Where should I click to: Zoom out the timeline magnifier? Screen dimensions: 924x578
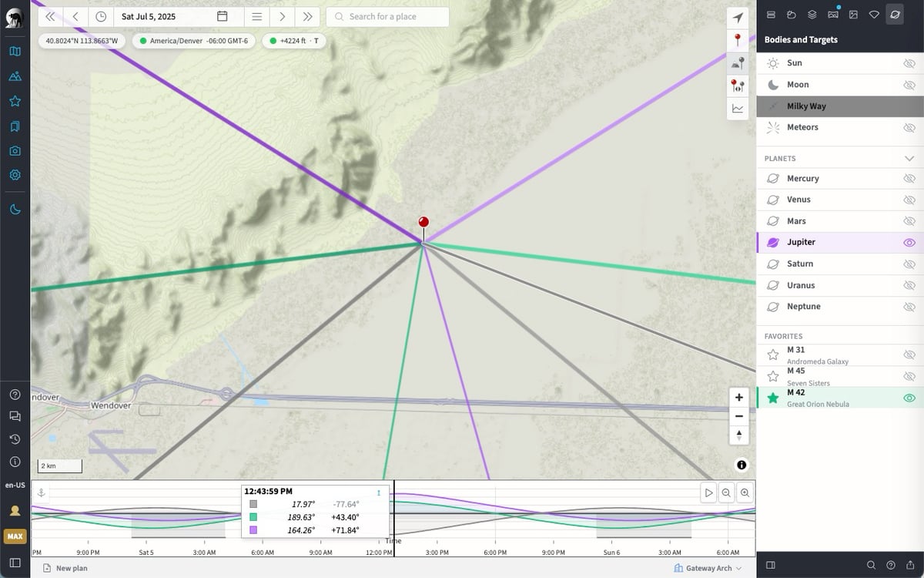[727, 493]
